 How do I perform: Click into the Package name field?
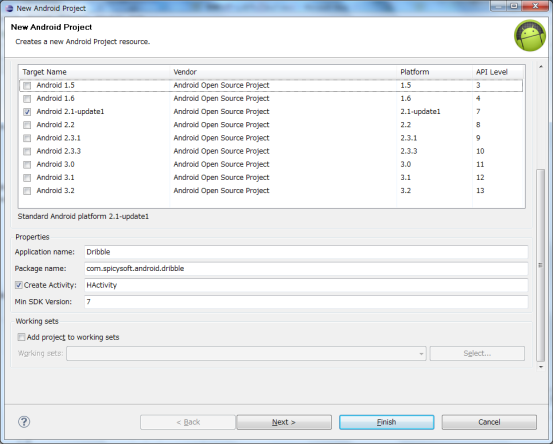pyautogui.click(x=306, y=268)
